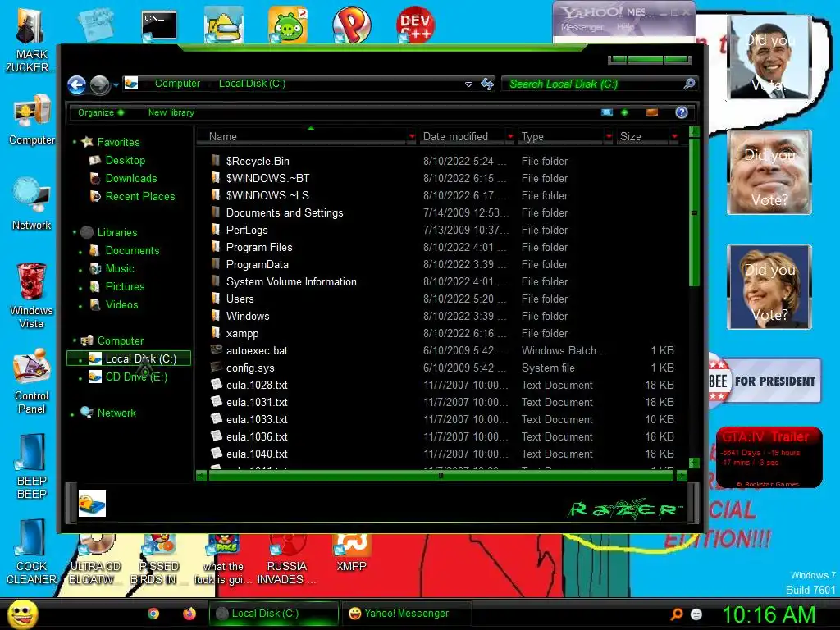Screen dimensions: 840x630
Task: Click the smiley Start button
Action: coord(22,614)
